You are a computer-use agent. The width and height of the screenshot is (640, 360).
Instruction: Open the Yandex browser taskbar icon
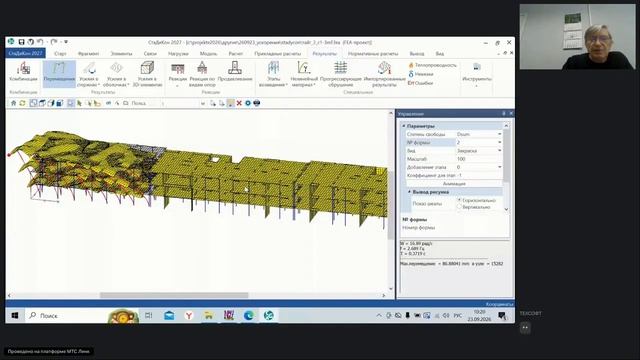pyautogui.click(x=189, y=316)
